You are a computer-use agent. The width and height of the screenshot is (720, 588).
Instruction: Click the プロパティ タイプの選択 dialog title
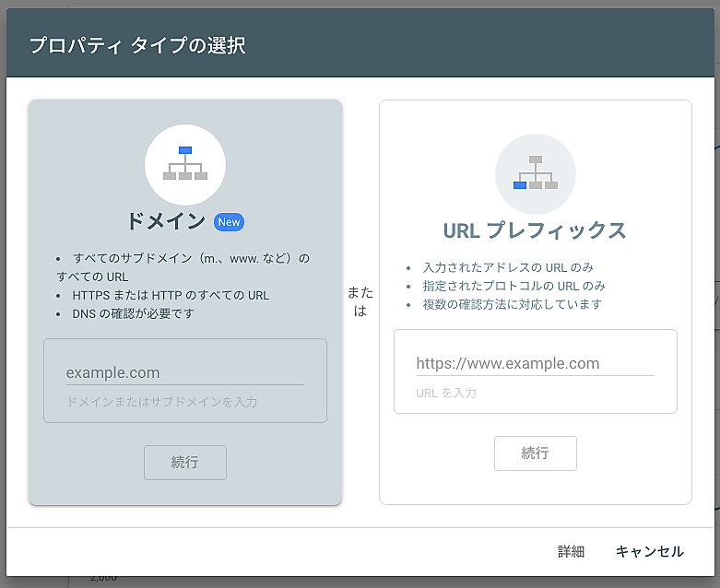coord(137,45)
